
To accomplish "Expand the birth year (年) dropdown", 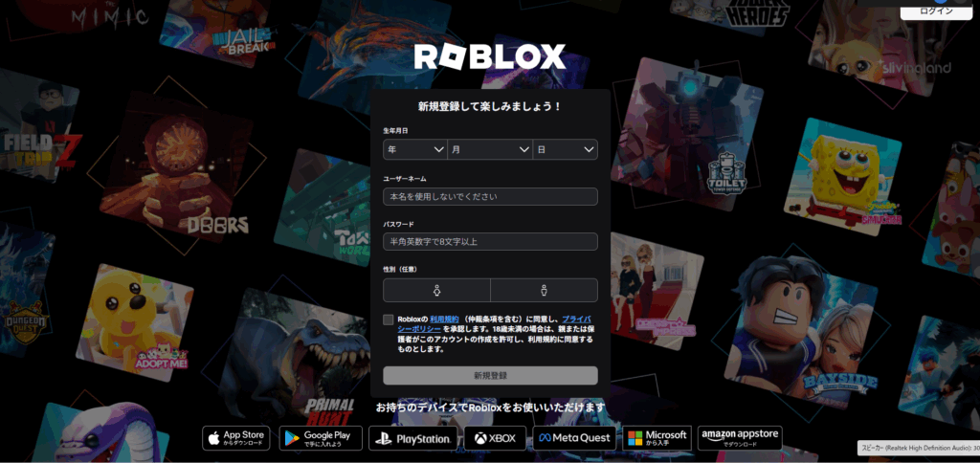I will point(414,149).
